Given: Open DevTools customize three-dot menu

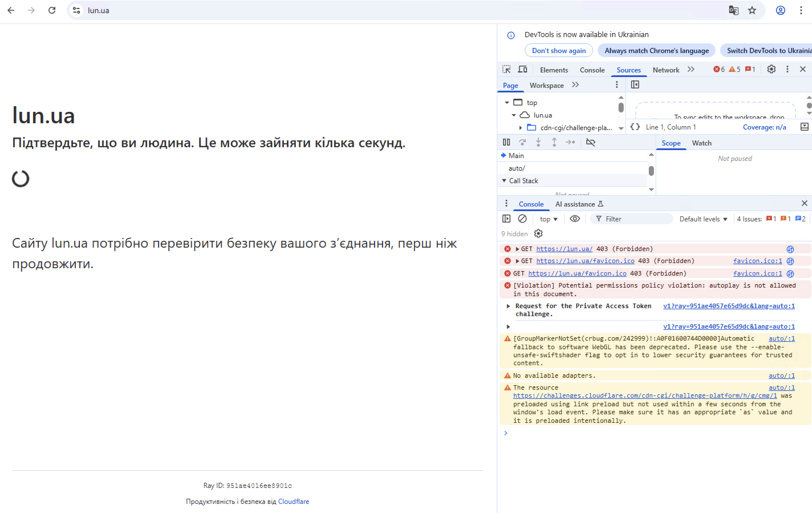Looking at the screenshot, I should [787, 70].
